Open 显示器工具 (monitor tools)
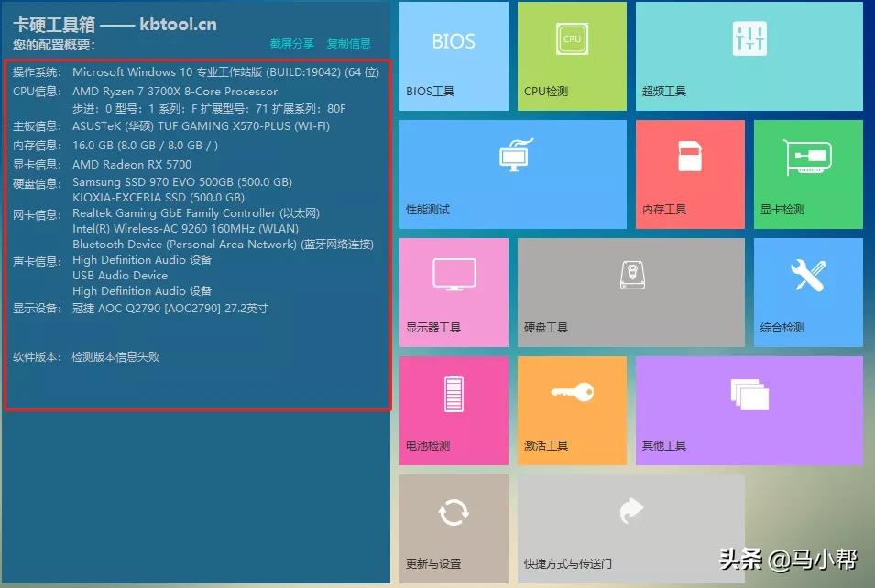The image size is (875, 588). tap(453, 291)
